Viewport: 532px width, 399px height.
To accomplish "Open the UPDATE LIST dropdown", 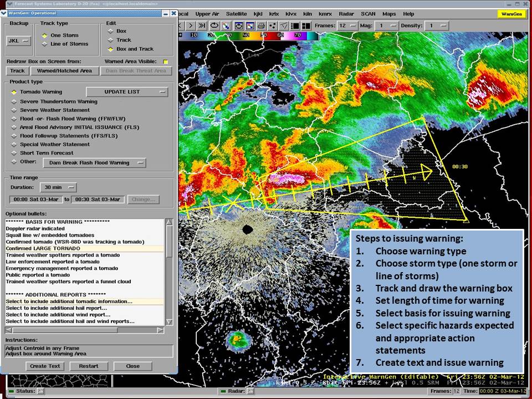I will coord(127,92).
